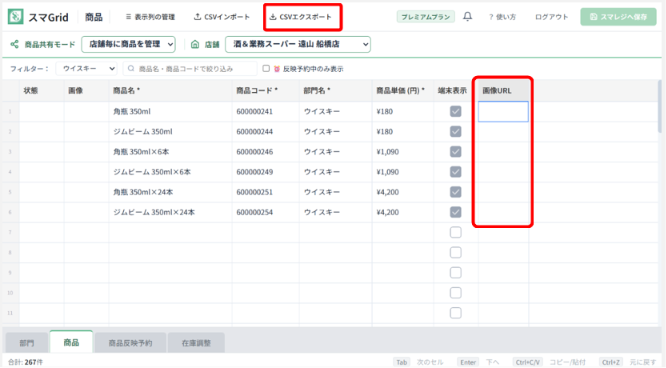Uncheck 端末表示 for ジムビーム 350ml×6本

pos(455,172)
